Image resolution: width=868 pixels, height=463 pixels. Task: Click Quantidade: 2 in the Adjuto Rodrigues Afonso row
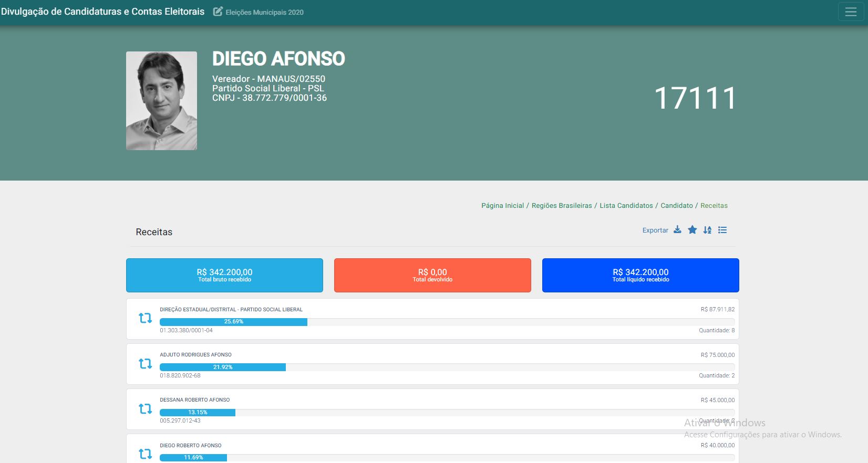717,376
